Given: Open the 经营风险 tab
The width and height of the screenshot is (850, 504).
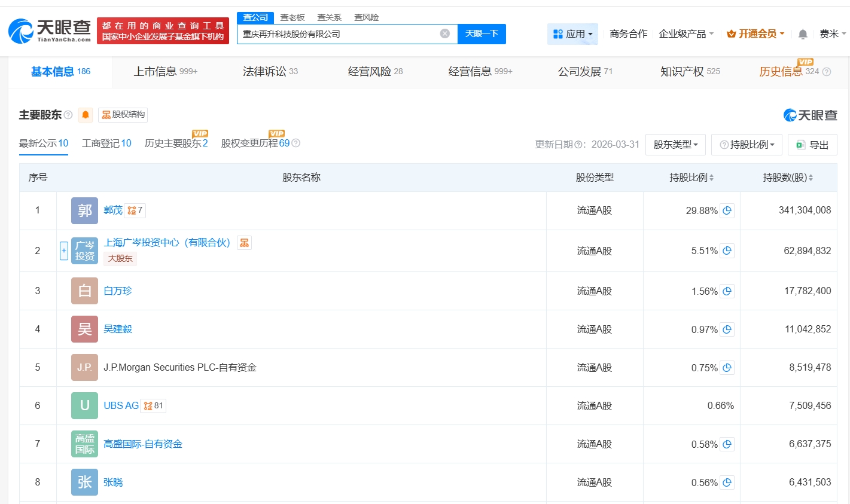Looking at the screenshot, I should pos(376,72).
